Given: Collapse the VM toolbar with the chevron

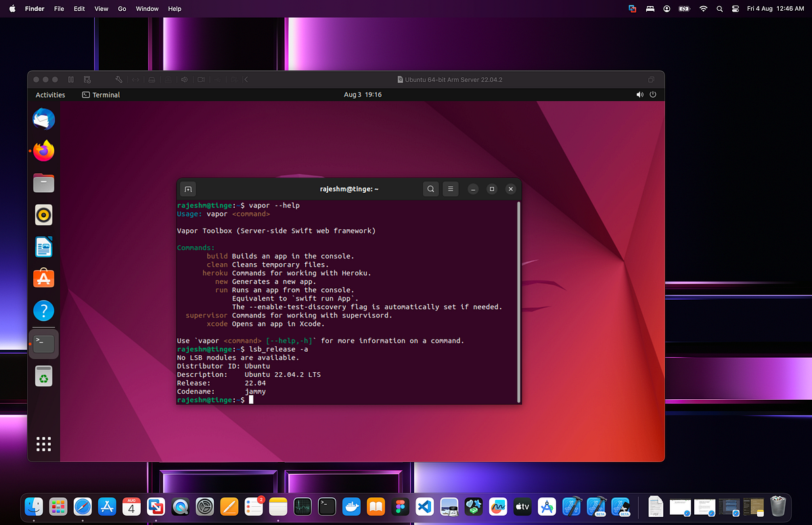Looking at the screenshot, I should point(246,79).
